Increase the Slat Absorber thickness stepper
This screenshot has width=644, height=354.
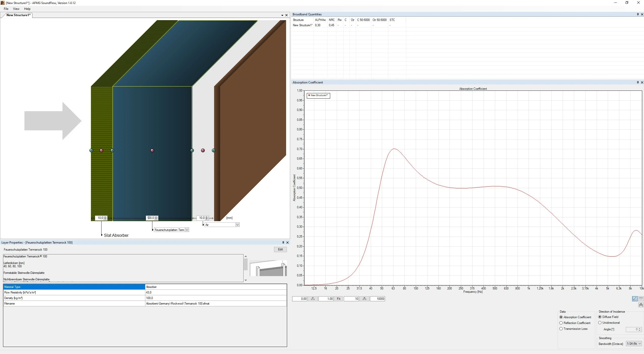[105, 217]
